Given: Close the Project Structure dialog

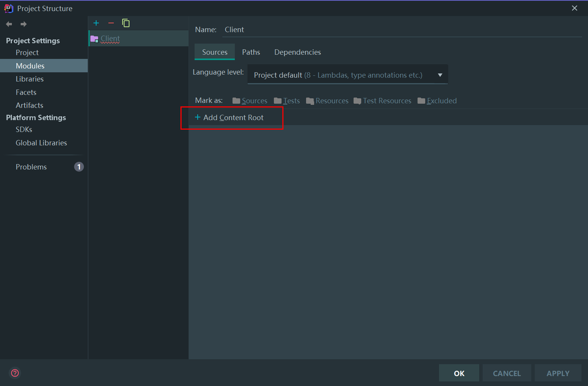Looking at the screenshot, I should click(x=574, y=8).
